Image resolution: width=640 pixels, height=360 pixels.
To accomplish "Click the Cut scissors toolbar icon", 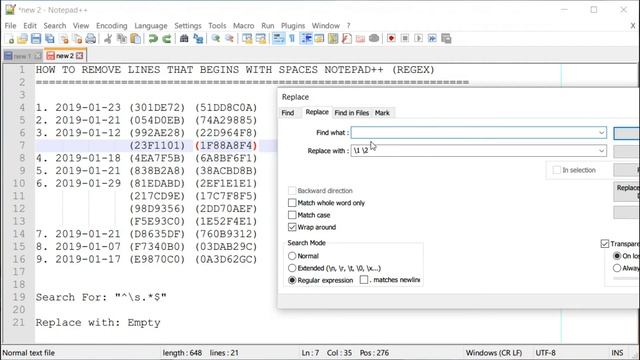I will [x=108, y=39].
